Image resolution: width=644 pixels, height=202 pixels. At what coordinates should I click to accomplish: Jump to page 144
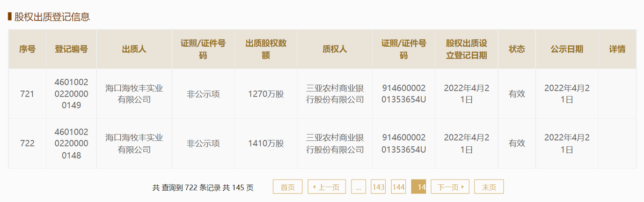(x=398, y=187)
